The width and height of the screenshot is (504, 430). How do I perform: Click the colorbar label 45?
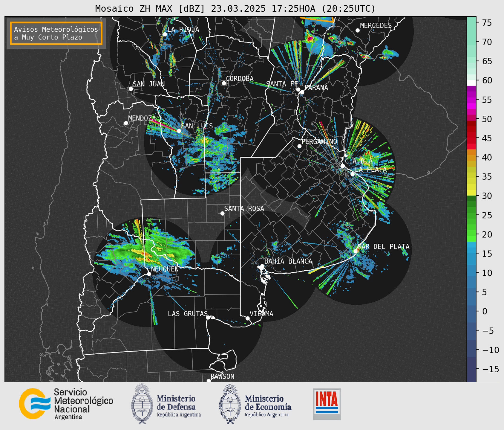pyautogui.click(x=487, y=138)
